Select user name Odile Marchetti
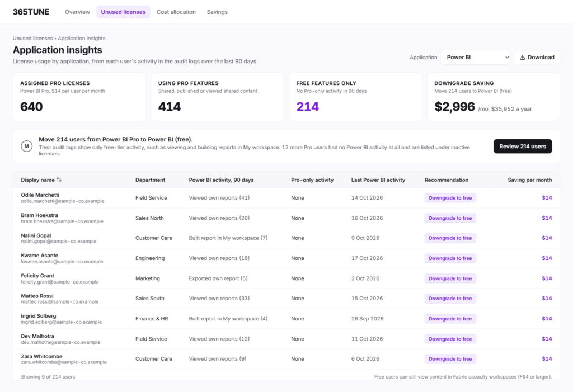Viewport: 573px width, 392px height. point(40,195)
